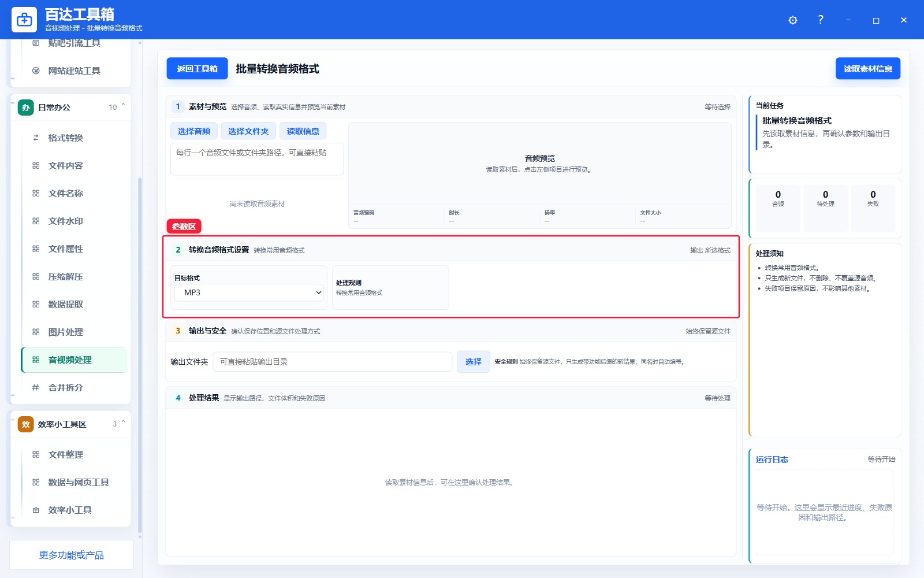Click the 输出文件夹 path input field
This screenshot has height=578, width=924.
333,362
